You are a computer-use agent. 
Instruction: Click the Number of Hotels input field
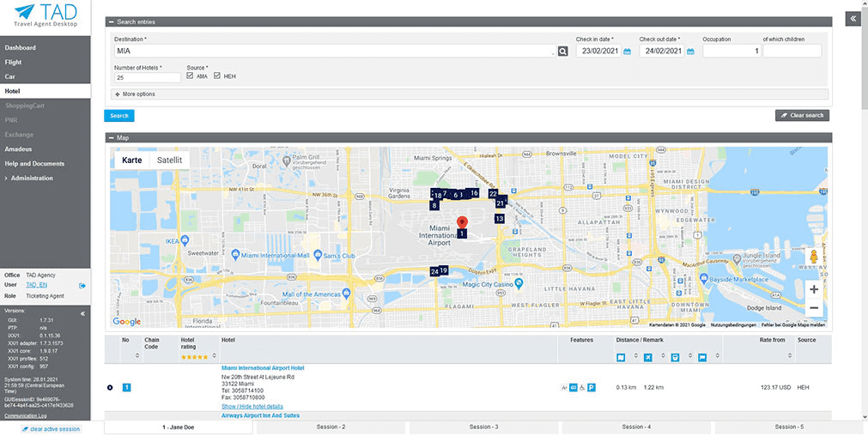(x=147, y=77)
